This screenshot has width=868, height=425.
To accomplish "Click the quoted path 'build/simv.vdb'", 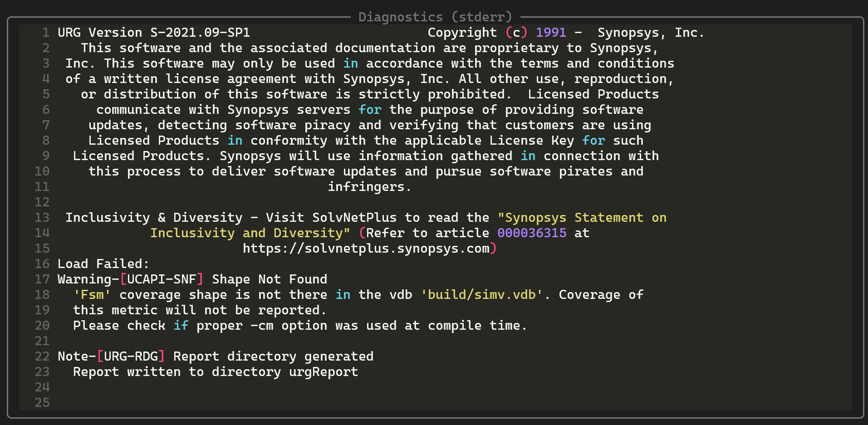I will click(x=482, y=295).
